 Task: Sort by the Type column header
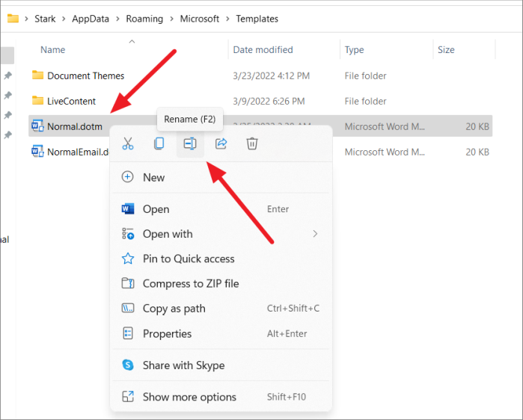354,49
